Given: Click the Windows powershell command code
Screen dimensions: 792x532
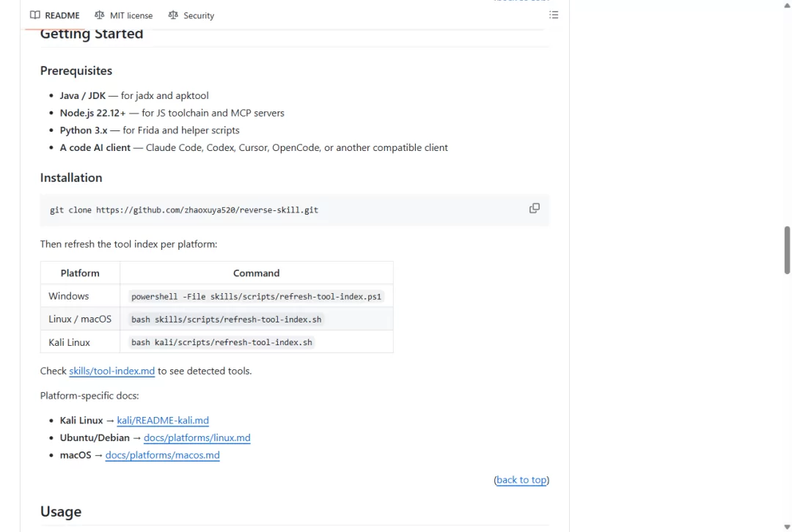Looking at the screenshot, I should click(256, 297).
